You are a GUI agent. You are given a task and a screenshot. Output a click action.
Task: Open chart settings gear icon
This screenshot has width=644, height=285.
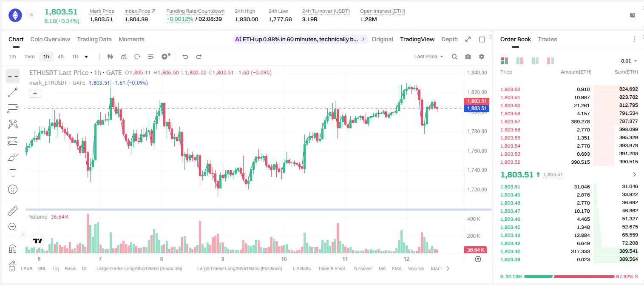coord(482,57)
